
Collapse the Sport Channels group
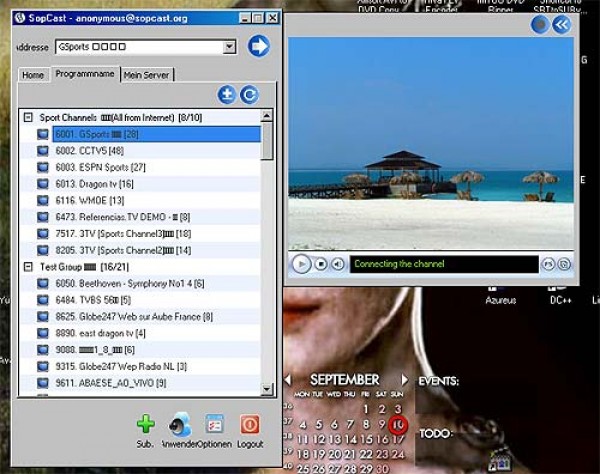click(28, 118)
